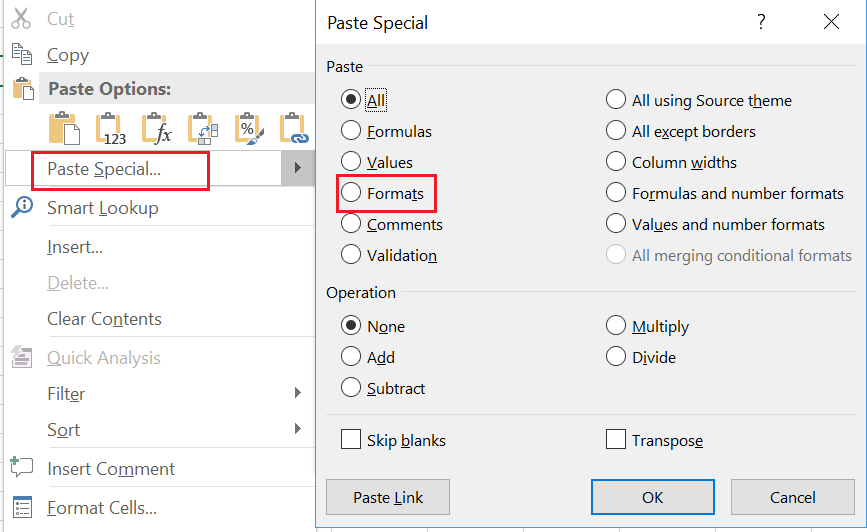Click the Smart Lookup magnifier icon
867x532 pixels.
point(22,207)
